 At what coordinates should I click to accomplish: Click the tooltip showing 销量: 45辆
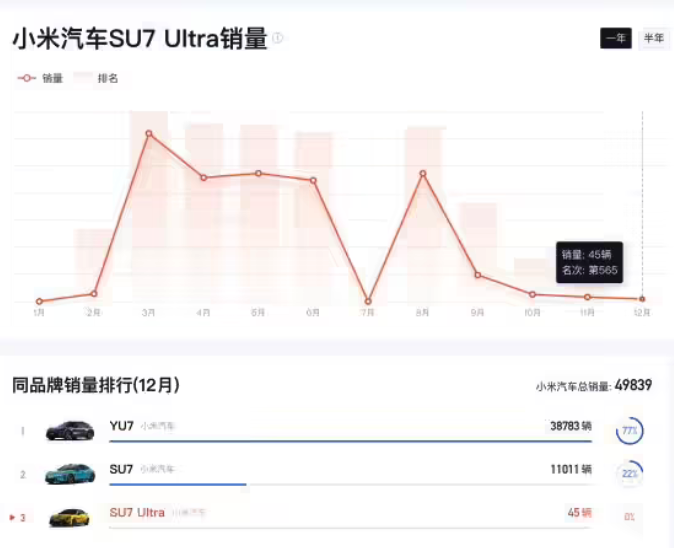tap(589, 262)
